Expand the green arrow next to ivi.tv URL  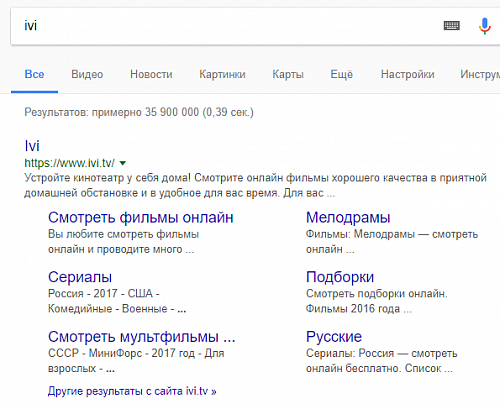[x=123, y=163]
